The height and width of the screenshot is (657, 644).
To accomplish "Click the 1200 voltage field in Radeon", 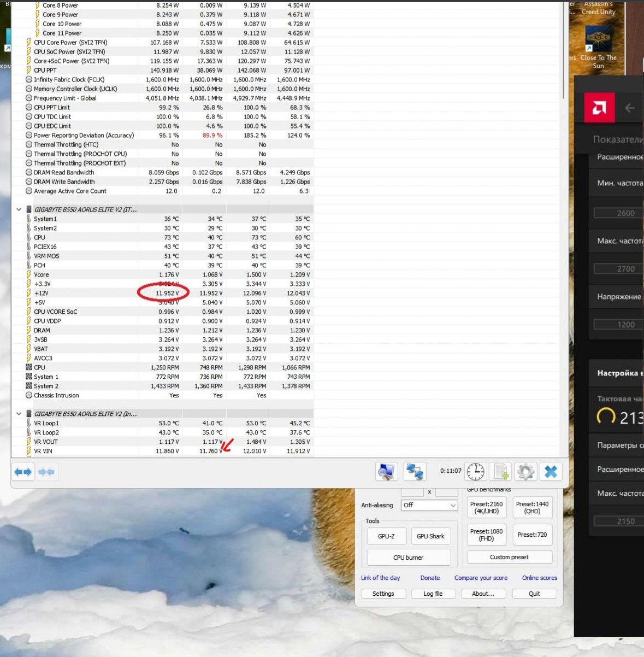I will tap(619, 325).
